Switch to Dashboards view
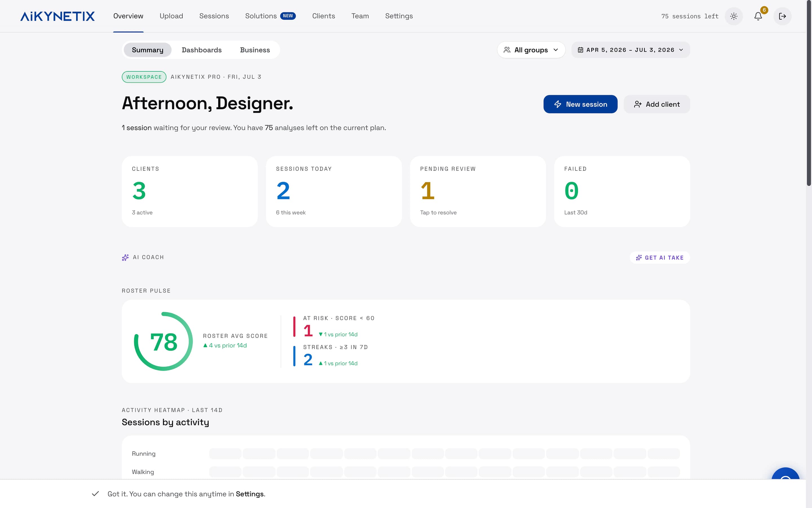This screenshot has height=508, width=812. [x=202, y=50]
